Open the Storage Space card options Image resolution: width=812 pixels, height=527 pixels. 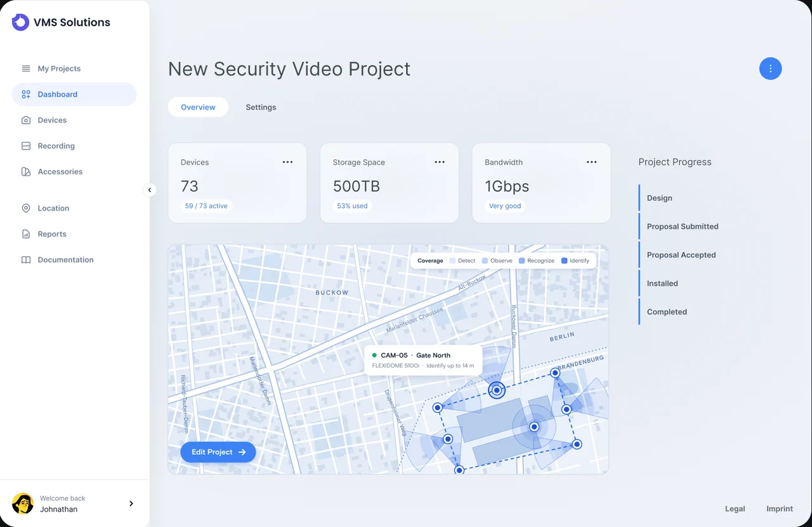[x=440, y=162]
